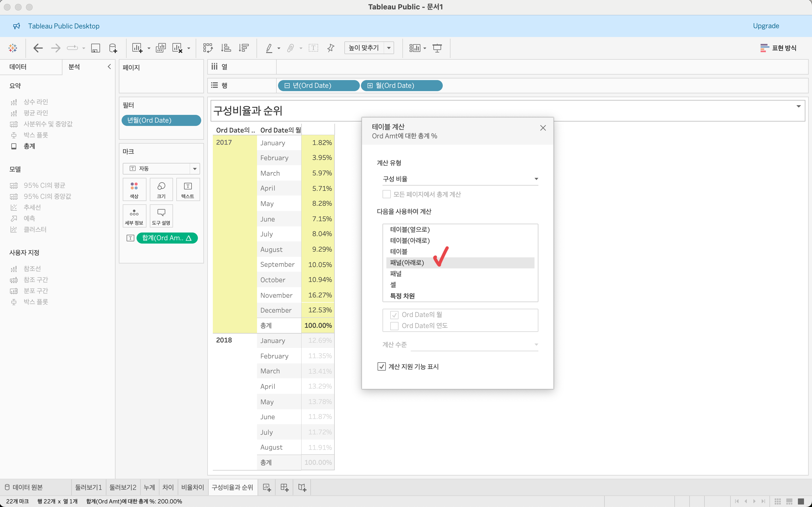The width and height of the screenshot is (812, 507).
Task: Click the new data source icon
Action: [113, 48]
